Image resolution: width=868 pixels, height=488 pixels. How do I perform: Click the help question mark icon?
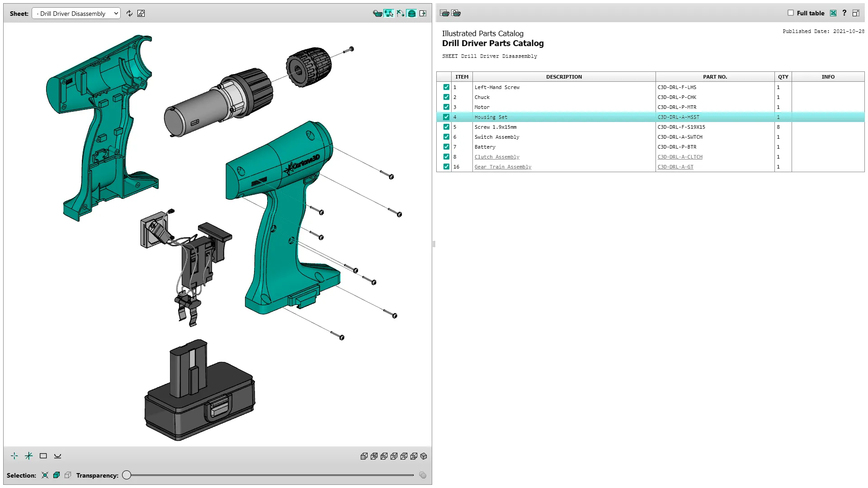pos(844,13)
